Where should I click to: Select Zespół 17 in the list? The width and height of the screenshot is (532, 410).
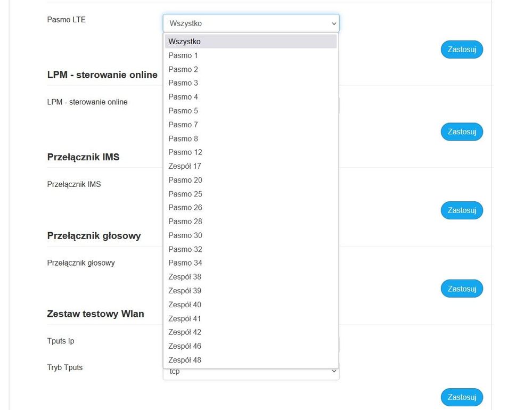coord(185,166)
